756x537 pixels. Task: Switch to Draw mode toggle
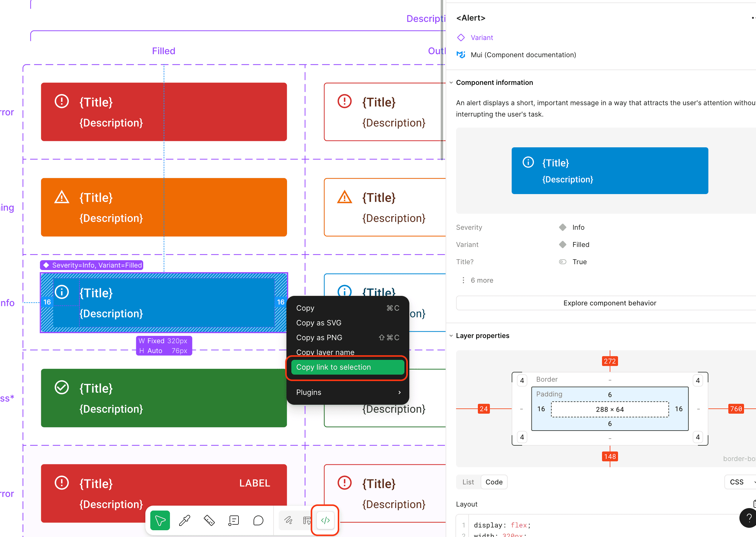coord(289,520)
